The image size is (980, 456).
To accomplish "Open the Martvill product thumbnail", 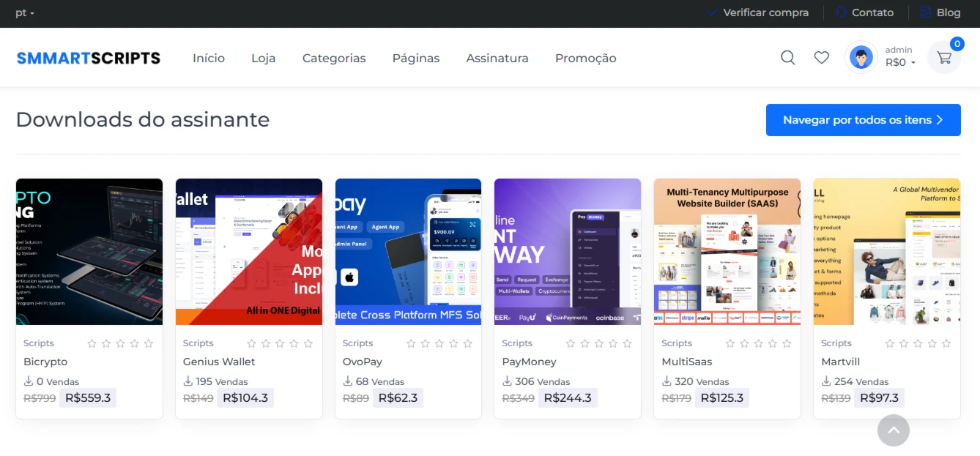I will pos(887,252).
